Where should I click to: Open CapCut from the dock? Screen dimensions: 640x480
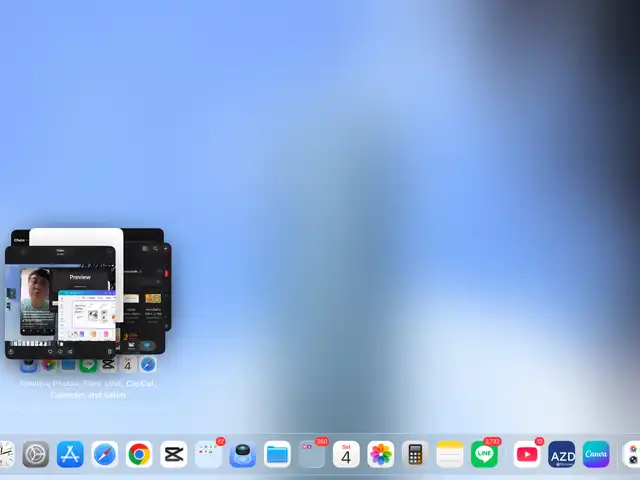(173, 455)
